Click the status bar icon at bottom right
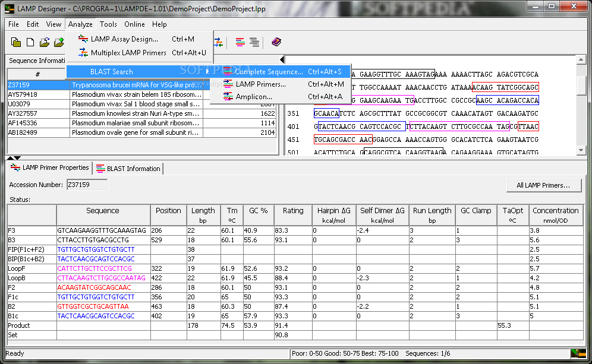This screenshot has height=364, width=592. [x=577, y=354]
